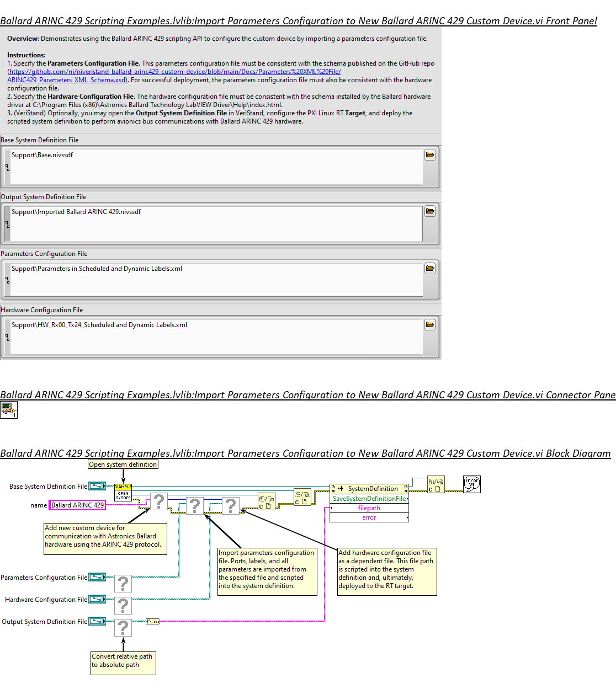Browse for the Parameters Configuration File

[x=430, y=269]
